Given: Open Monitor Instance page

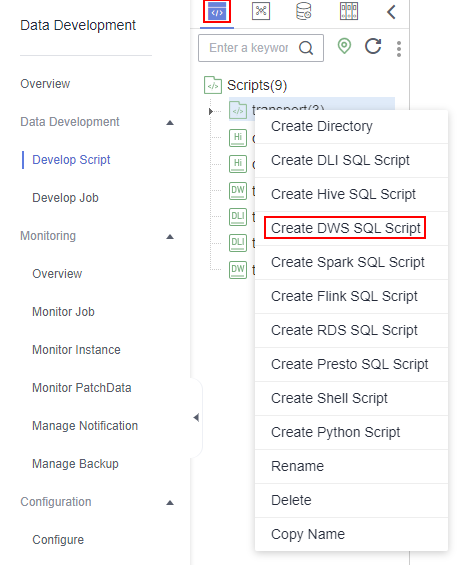Looking at the screenshot, I should [x=76, y=350].
